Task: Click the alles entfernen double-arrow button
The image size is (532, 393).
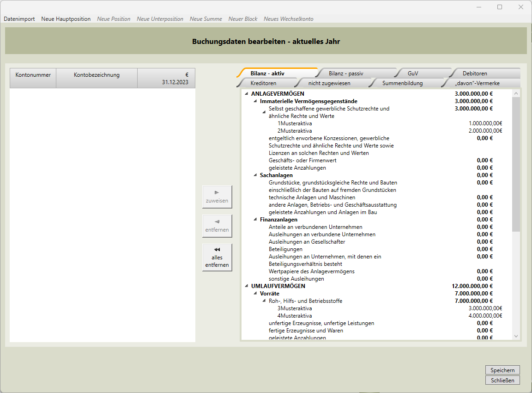Action: 217,257
